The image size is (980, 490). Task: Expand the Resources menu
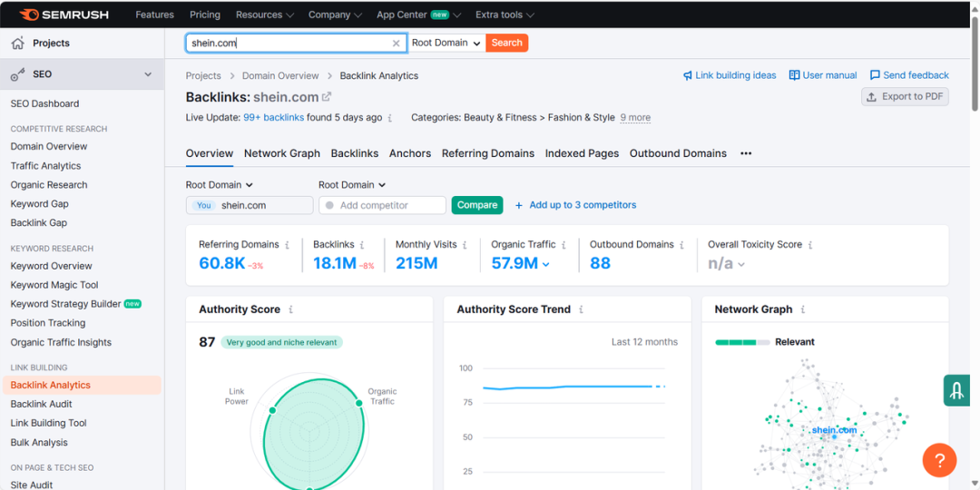click(x=265, y=15)
